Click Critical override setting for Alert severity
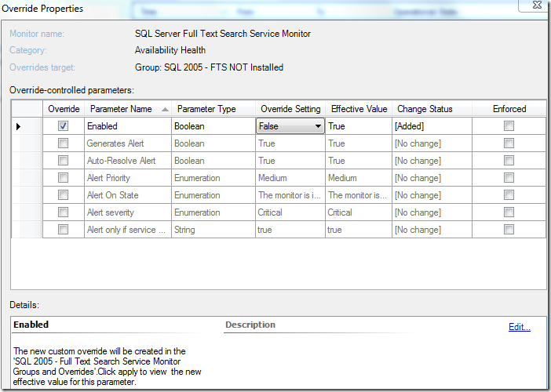Screen dimensions: 551x392 (x=290, y=212)
